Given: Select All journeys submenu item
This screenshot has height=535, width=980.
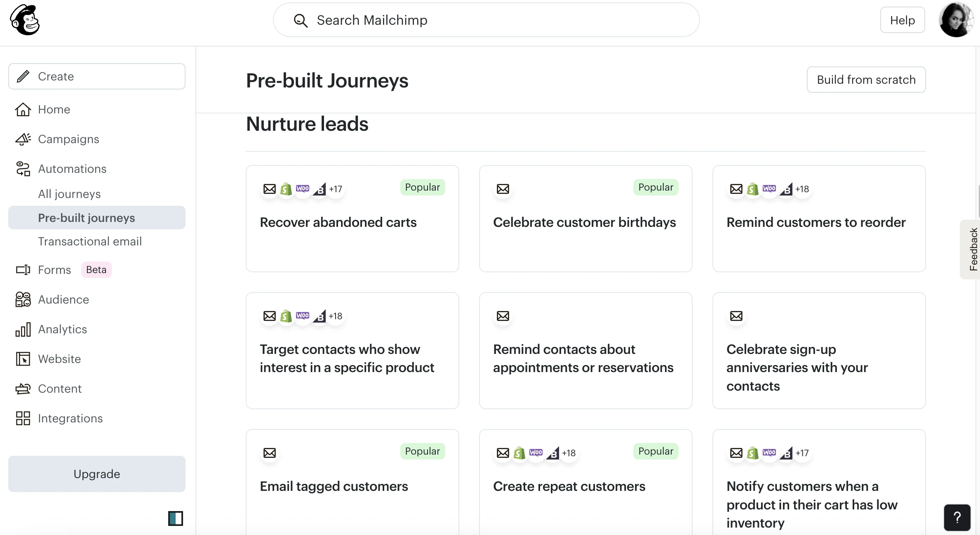Looking at the screenshot, I should [69, 194].
